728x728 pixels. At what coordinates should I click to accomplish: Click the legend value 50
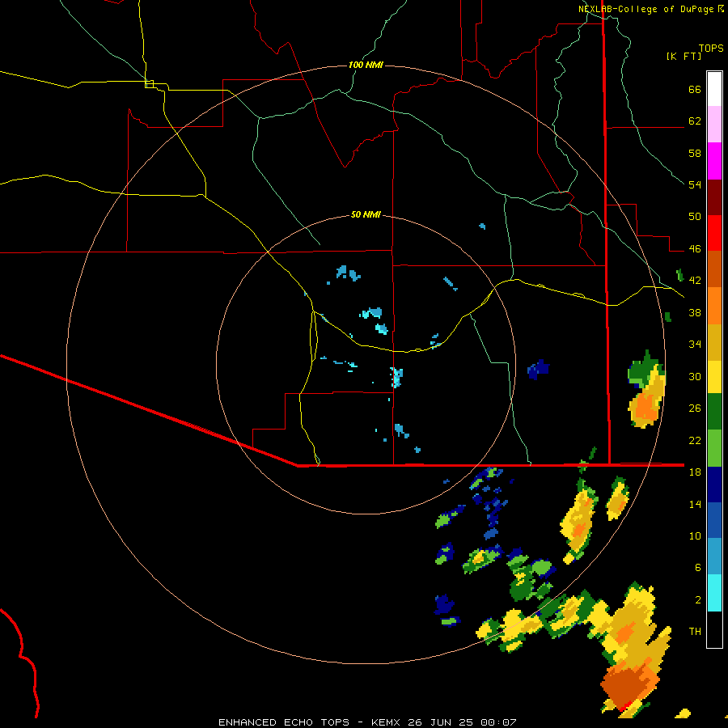click(695, 217)
